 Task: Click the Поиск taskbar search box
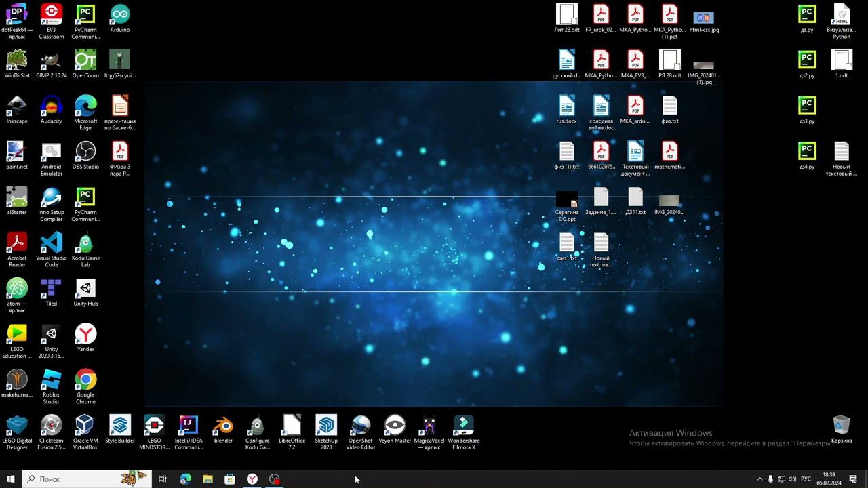coord(87,479)
